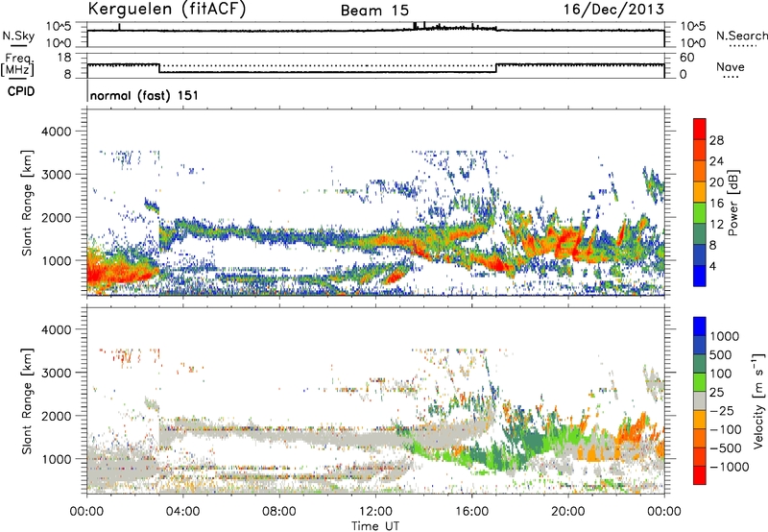Click the '500' velocity colorbar label

723,354
